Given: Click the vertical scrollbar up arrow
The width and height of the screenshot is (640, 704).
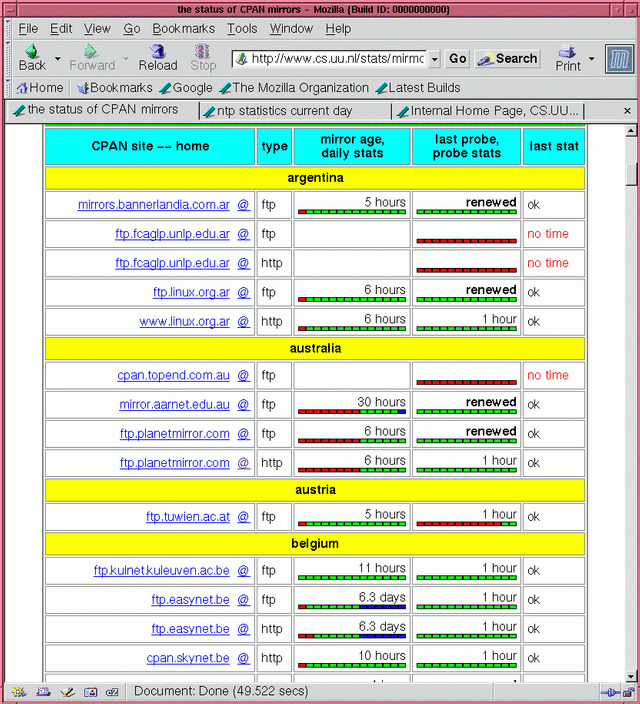Looking at the screenshot, I should click(x=631, y=131).
